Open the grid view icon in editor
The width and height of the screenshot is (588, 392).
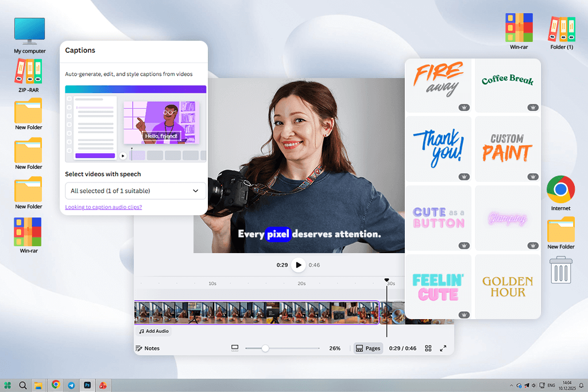tap(428, 348)
